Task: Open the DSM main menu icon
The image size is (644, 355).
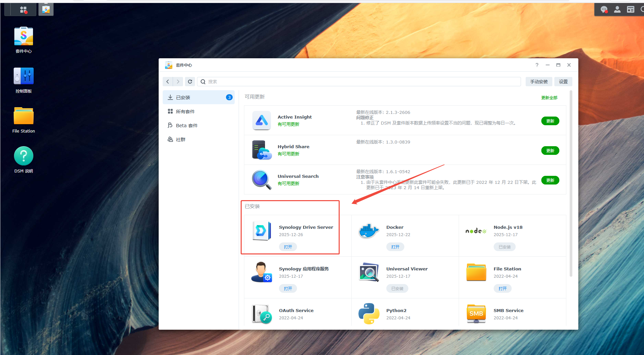Action: (23, 10)
